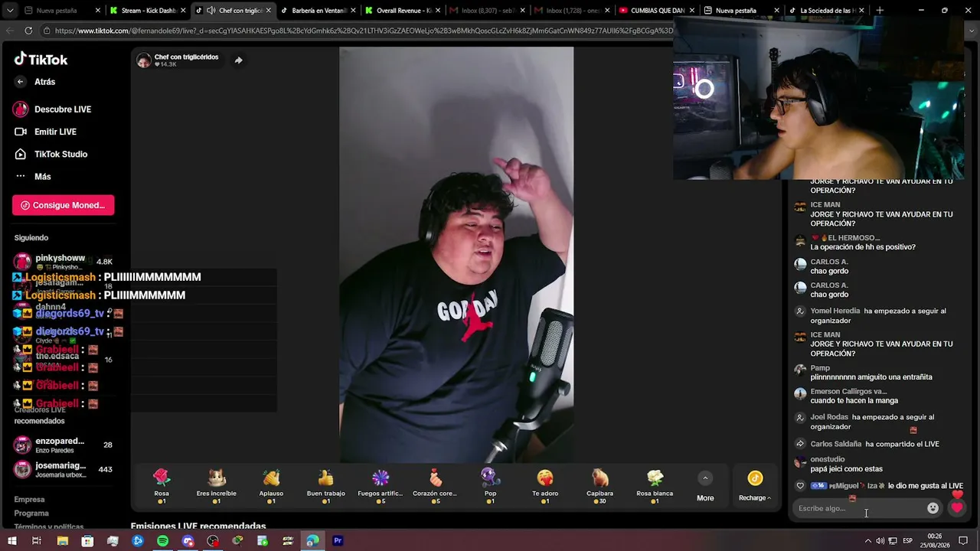Send the Eres increíble gift
Viewport: 980px width, 551px height.
[x=216, y=486]
